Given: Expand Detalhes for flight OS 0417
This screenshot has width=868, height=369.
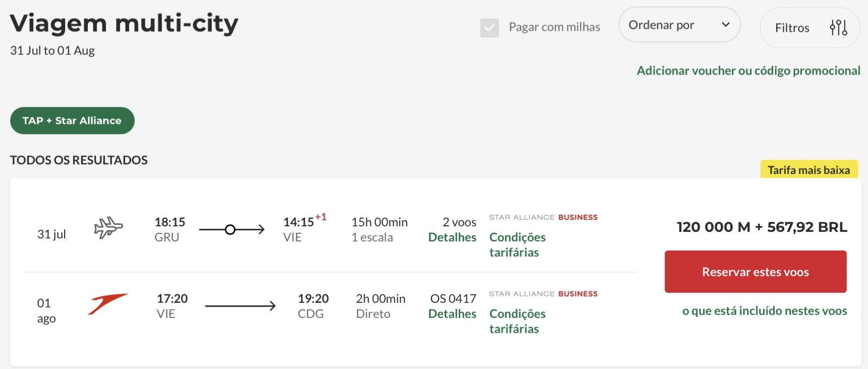Looking at the screenshot, I should 452,314.
